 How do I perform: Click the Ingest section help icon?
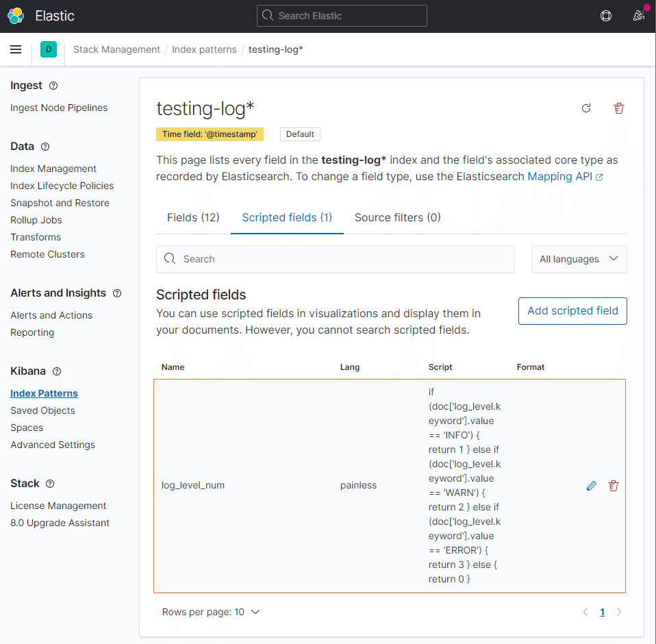tap(53, 86)
